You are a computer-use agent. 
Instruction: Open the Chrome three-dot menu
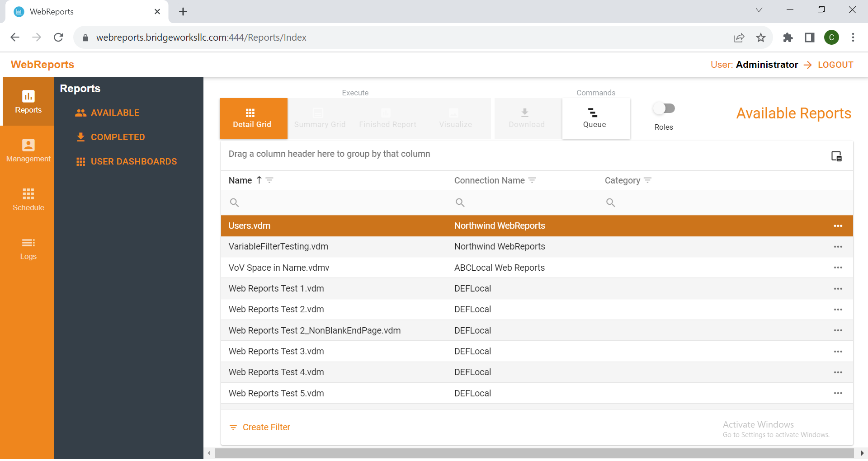(853, 38)
